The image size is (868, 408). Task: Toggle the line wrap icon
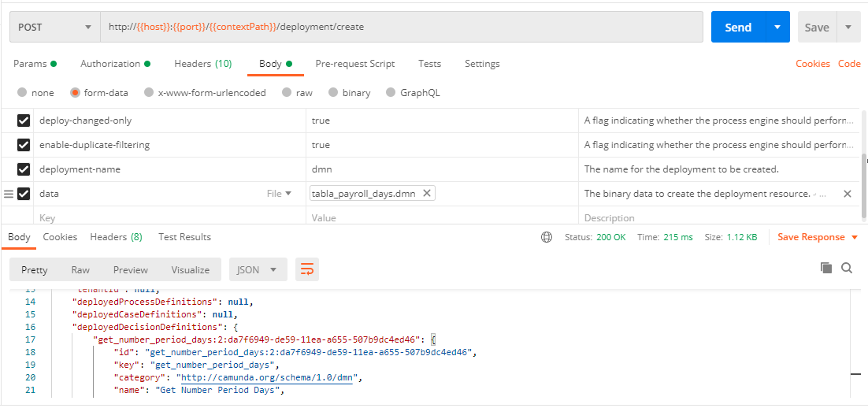307,269
